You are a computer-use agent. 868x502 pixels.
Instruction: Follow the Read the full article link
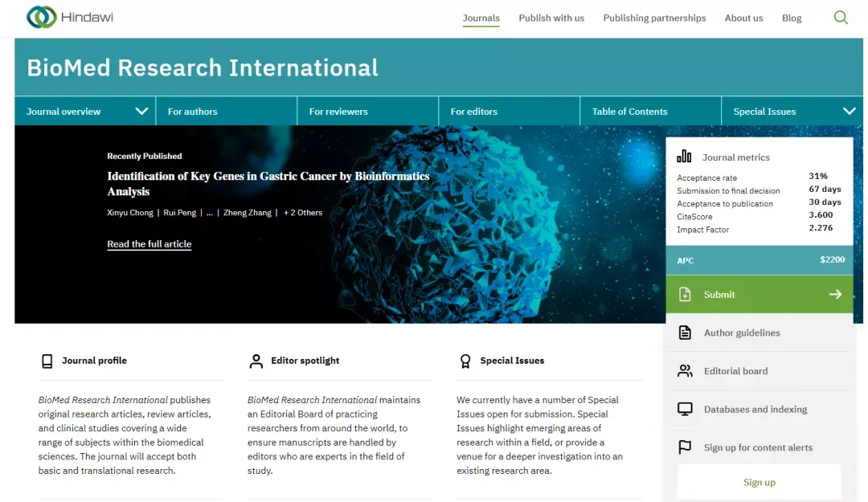(x=149, y=244)
